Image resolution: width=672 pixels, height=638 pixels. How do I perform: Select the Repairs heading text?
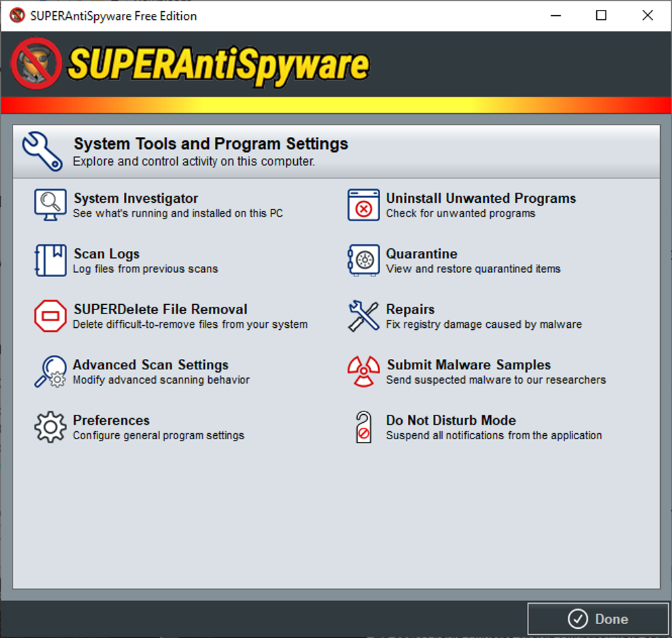click(x=410, y=309)
